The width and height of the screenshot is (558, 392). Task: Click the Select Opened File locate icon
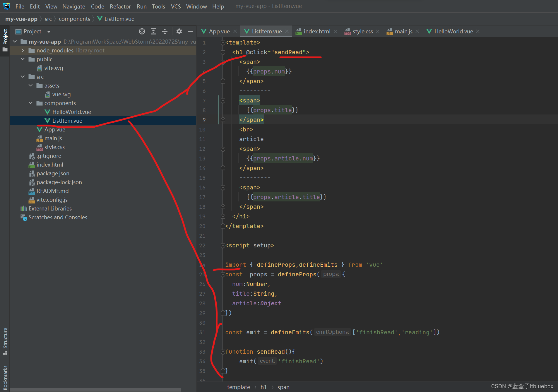(142, 31)
